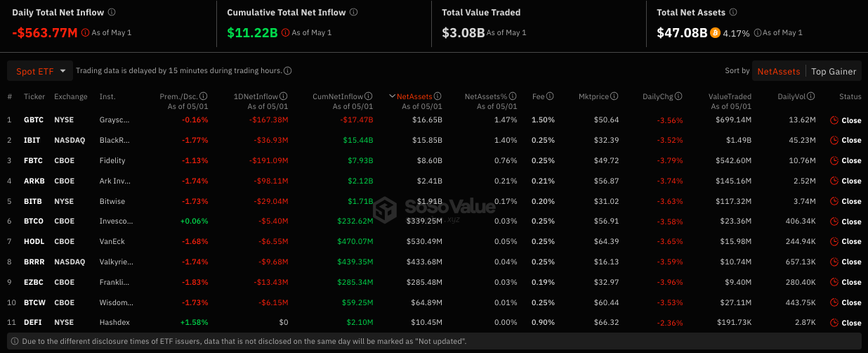The height and width of the screenshot is (353, 868).
Task: Click clock status icon in ARKB row
Action: coord(834,181)
